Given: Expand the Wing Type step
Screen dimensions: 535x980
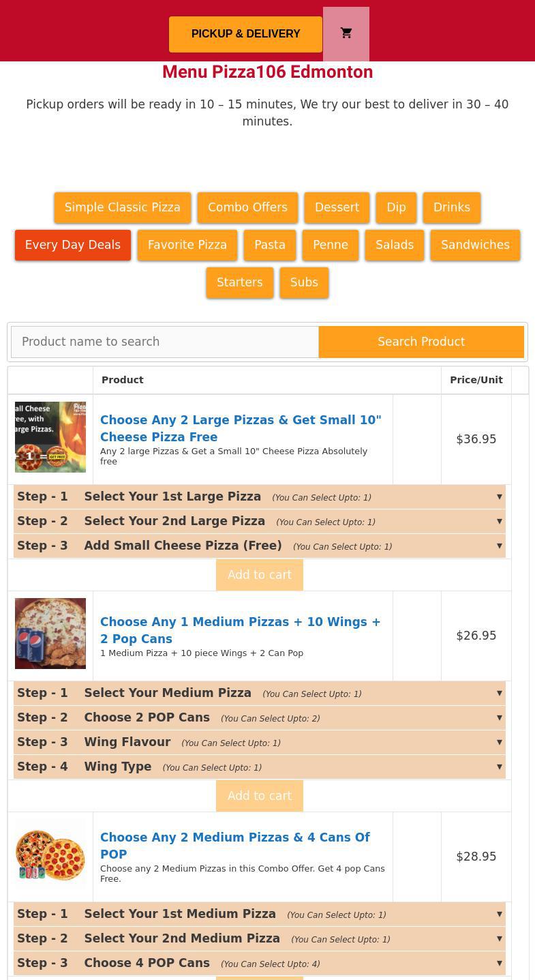Looking at the screenshot, I should (259, 767).
